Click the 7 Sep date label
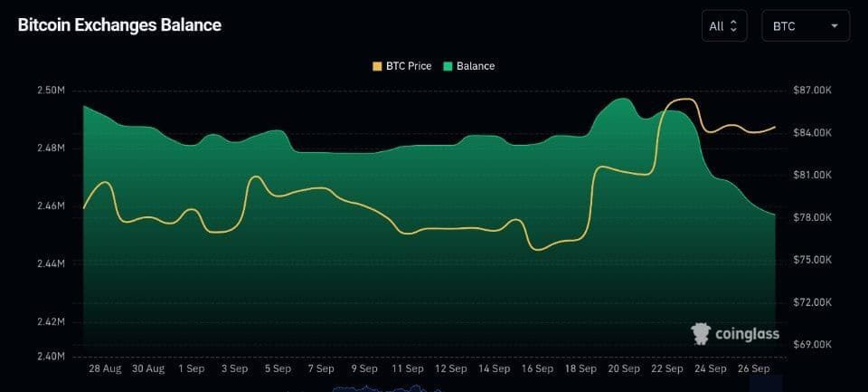 [x=320, y=368]
